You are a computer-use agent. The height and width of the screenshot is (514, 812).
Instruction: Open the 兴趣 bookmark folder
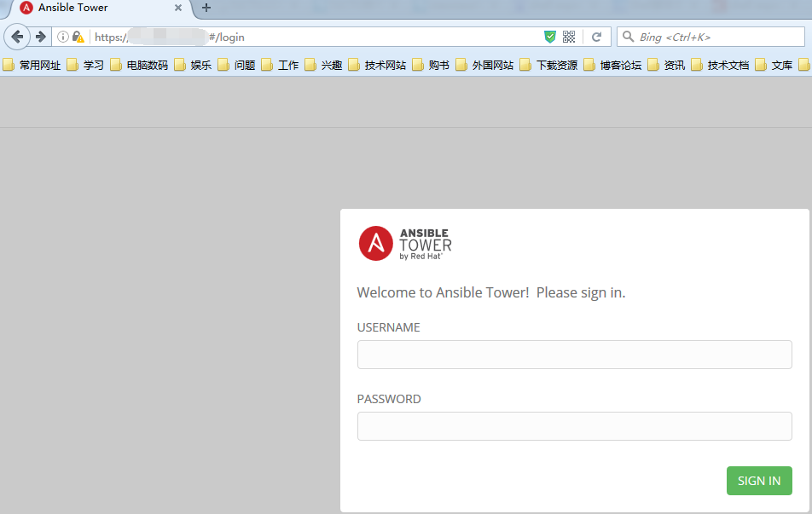[323, 66]
